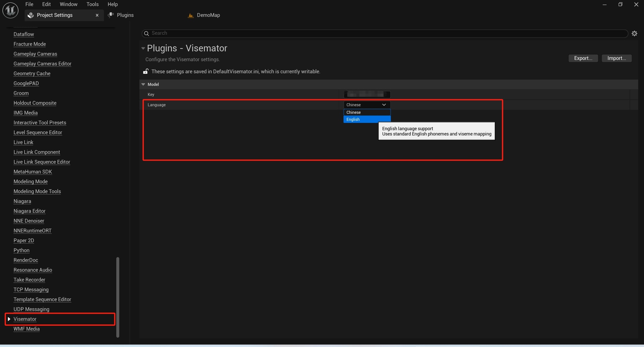Screen dimensions: 644x347
Task: Focus the settings Search field
Action: [385, 33]
